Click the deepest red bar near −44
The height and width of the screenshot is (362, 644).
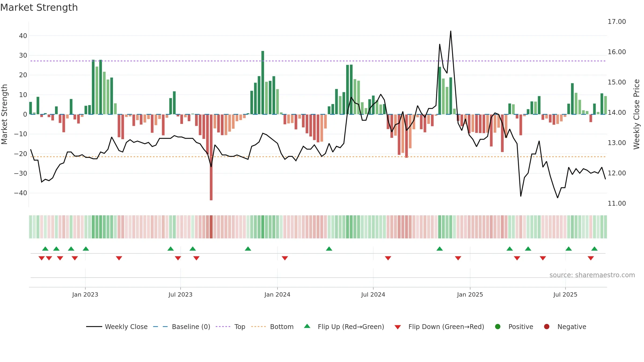tap(211, 157)
